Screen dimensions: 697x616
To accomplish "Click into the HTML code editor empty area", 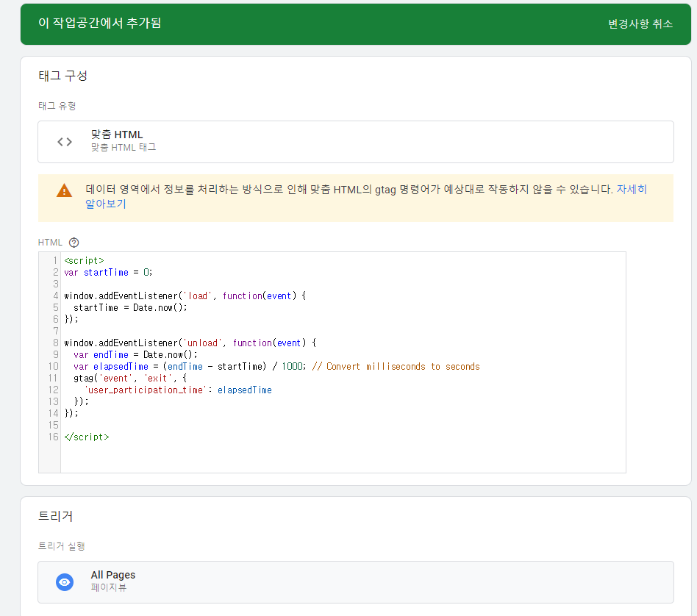I will click(x=343, y=456).
